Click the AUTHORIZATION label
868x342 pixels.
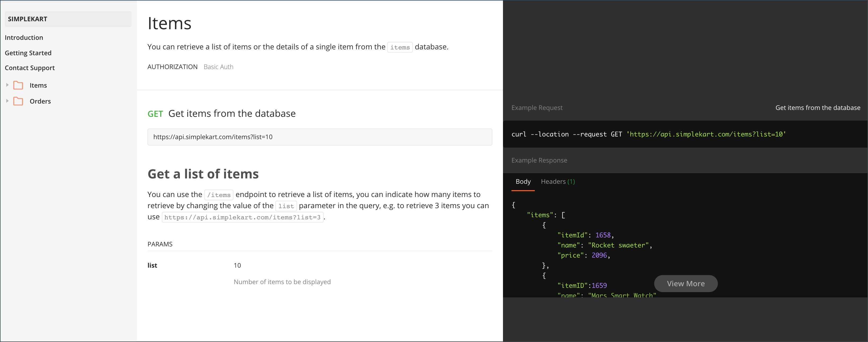pos(172,67)
